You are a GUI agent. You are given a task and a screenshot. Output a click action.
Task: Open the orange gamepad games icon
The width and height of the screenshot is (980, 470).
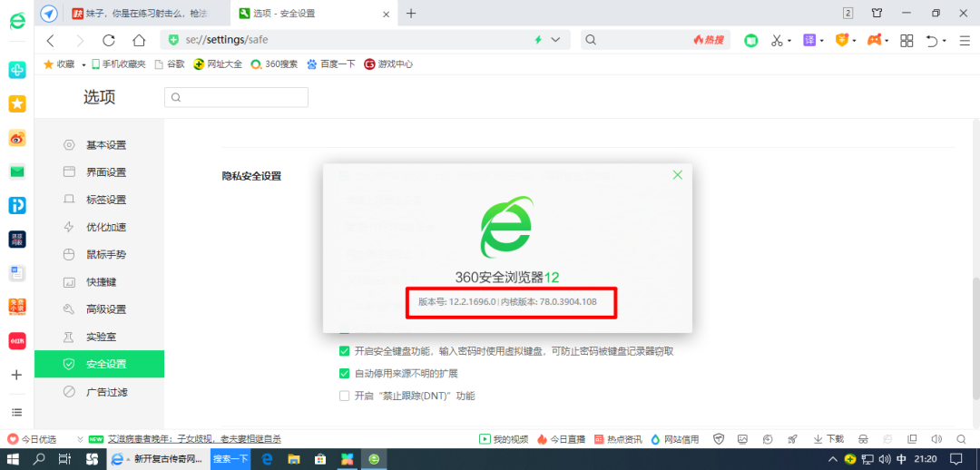click(875, 40)
